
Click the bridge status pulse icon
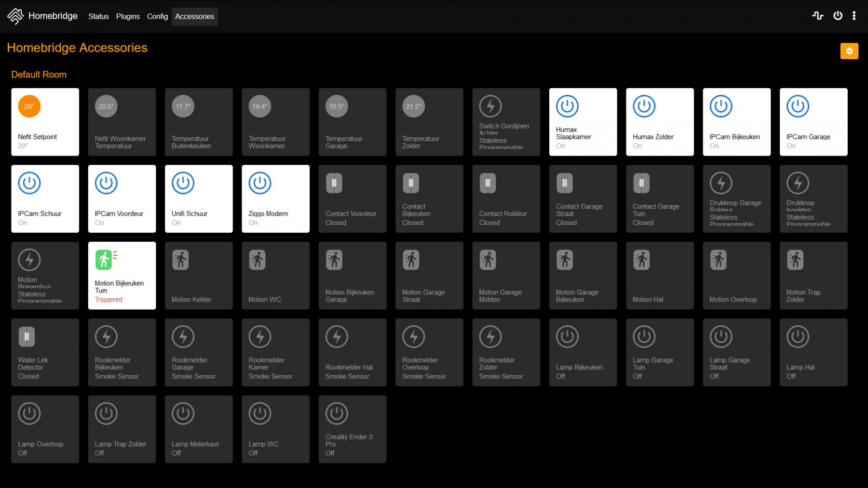point(817,16)
